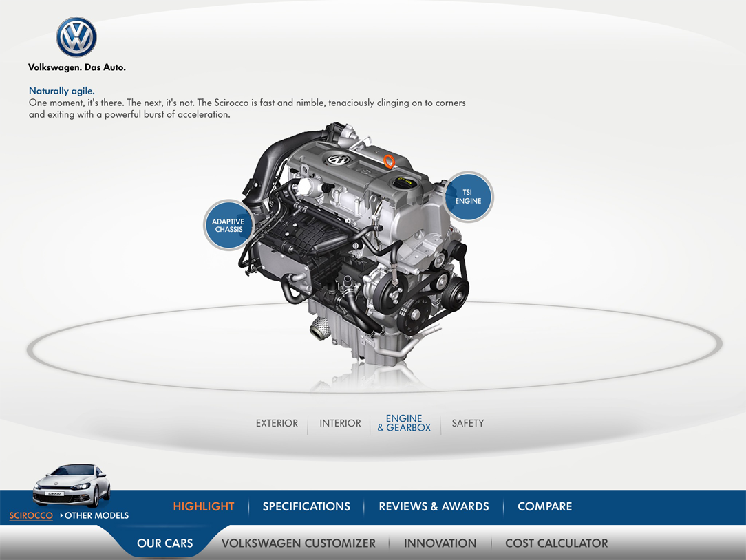This screenshot has width=746, height=560.
Task: Open the Cost Calculator tab
Action: [557, 543]
